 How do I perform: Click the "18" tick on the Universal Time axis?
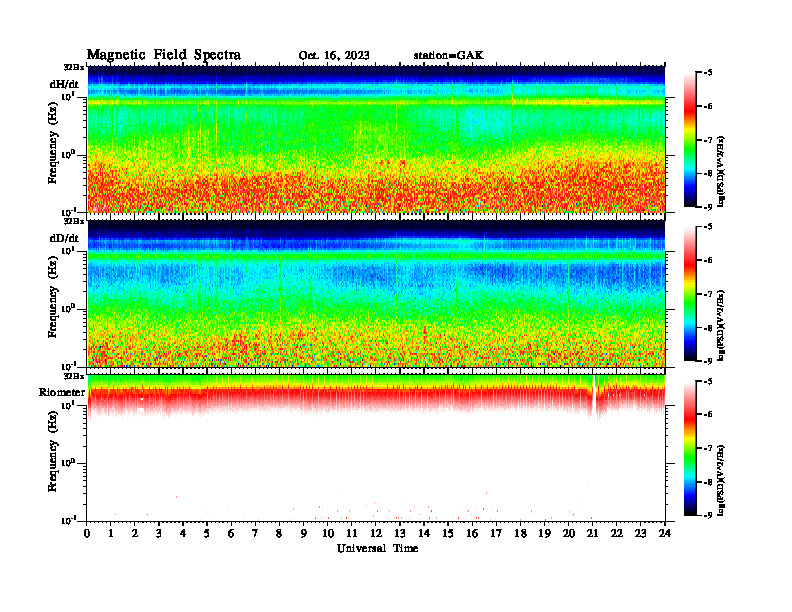click(520, 534)
